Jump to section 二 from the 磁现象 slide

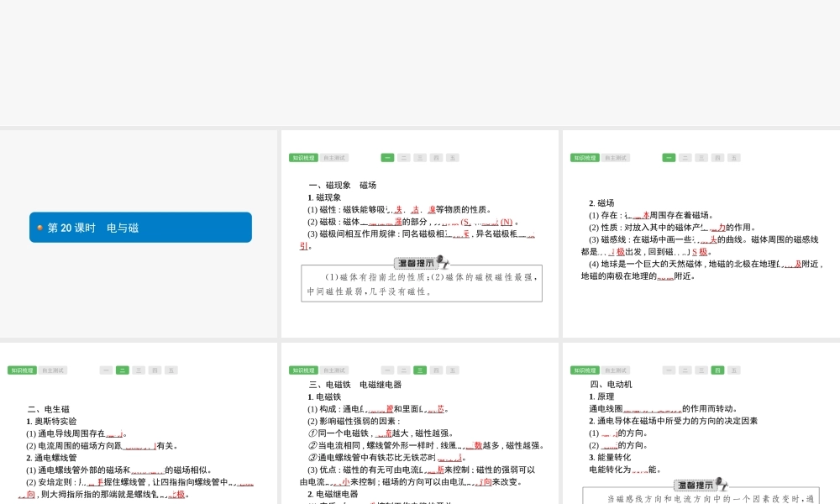(x=404, y=158)
